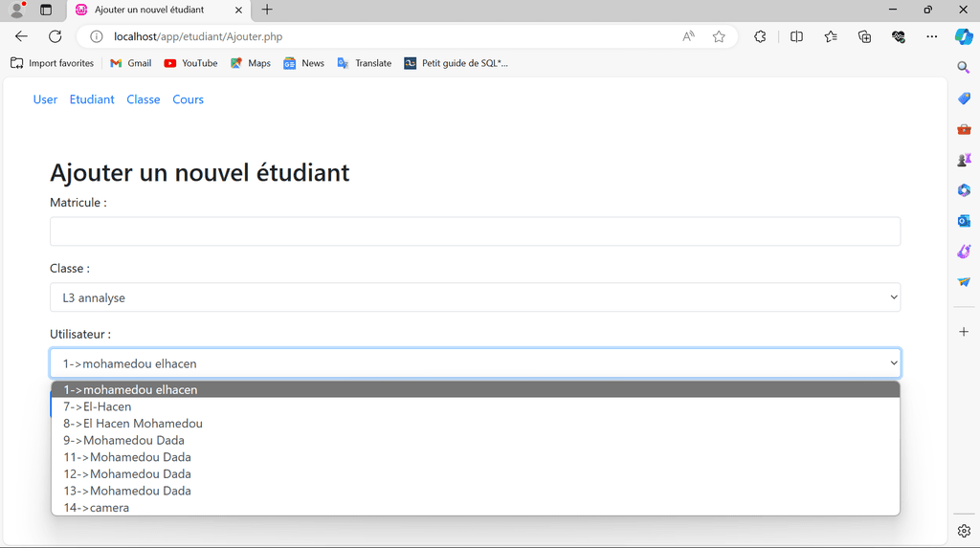Open Import favorites bookmark

52,63
